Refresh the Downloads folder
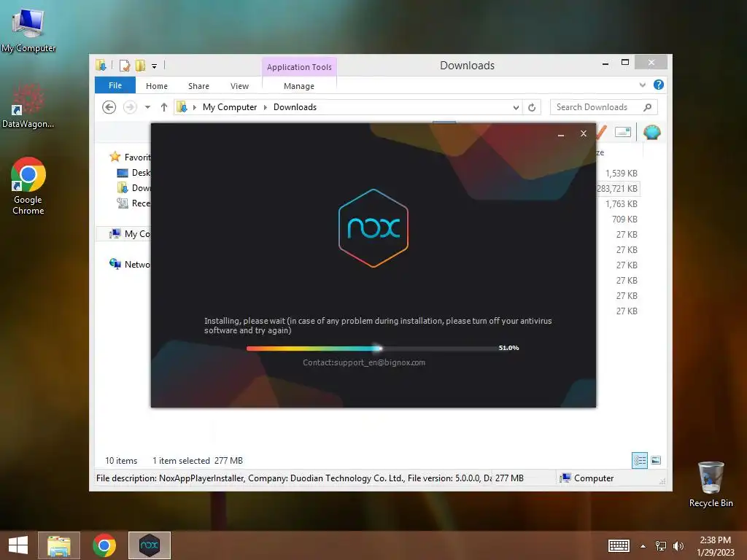 click(x=532, y=108)
